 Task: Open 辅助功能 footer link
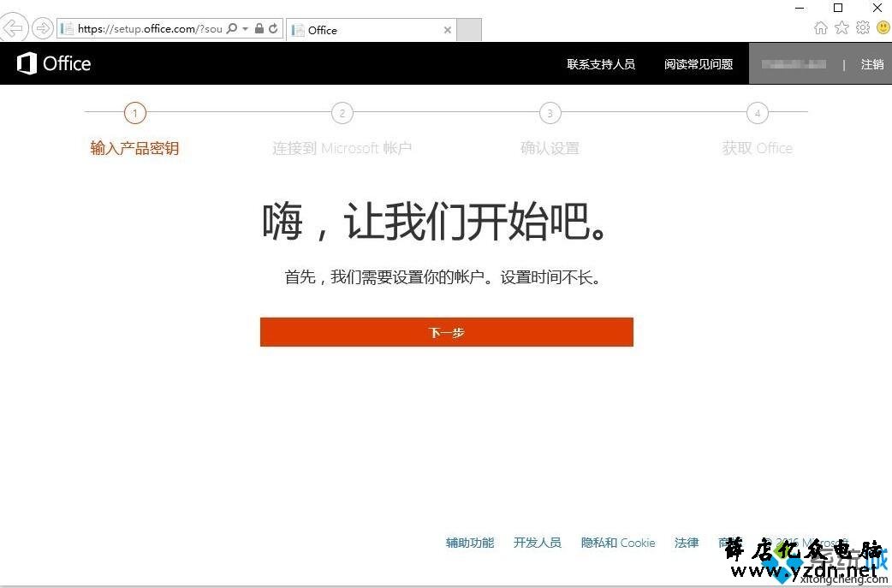pyautogui.click(x=470, y=543)
